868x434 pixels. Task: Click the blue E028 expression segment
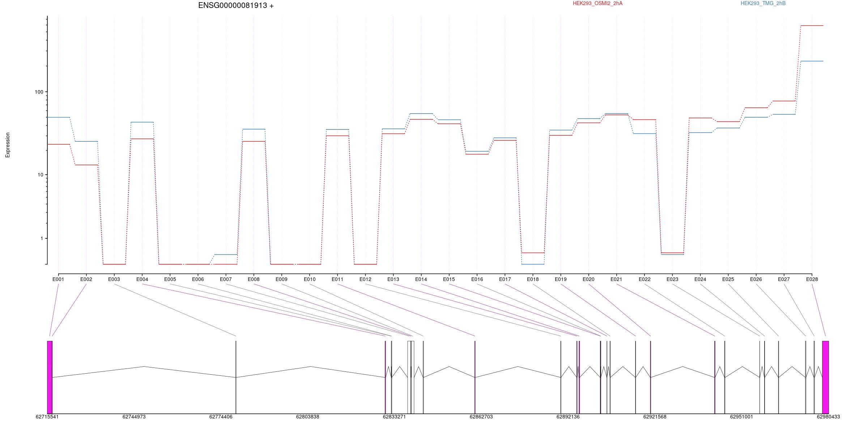pyautogui.click(x=812, y=61)
